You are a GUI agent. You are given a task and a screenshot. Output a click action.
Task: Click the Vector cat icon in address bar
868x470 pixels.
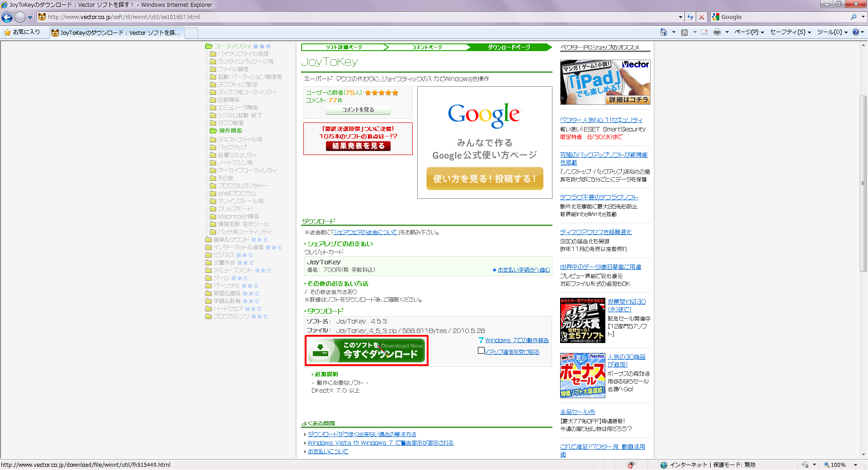[42, 17]
